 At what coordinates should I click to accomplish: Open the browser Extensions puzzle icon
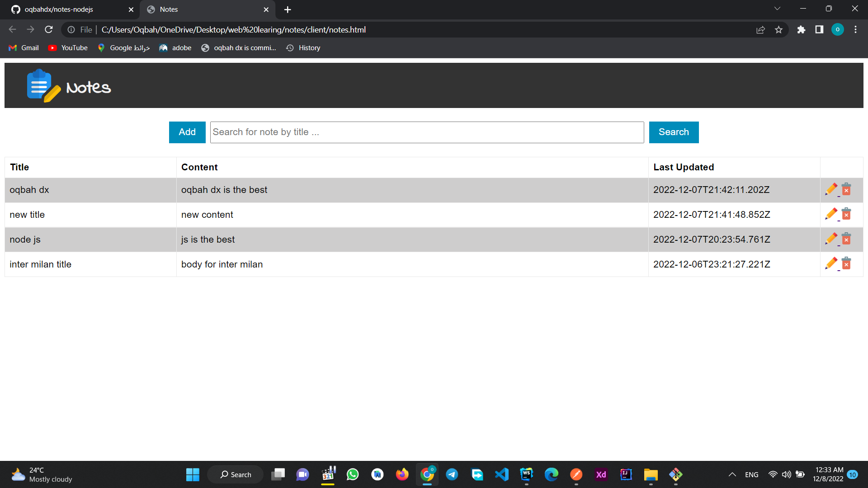pyautogui.click(x=802, y=29)
